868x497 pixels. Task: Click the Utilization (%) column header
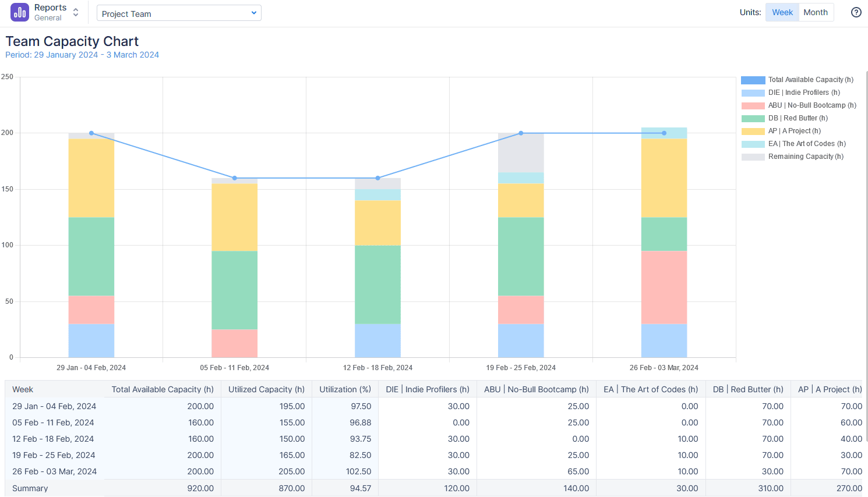(345, 389)
